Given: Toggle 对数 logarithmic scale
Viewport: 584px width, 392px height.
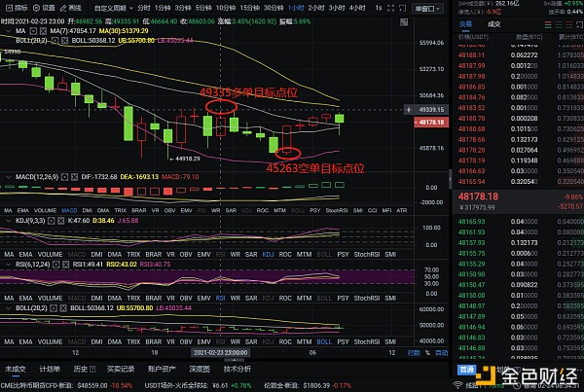Looking at the screenshot, I should [x=414, y=352].
